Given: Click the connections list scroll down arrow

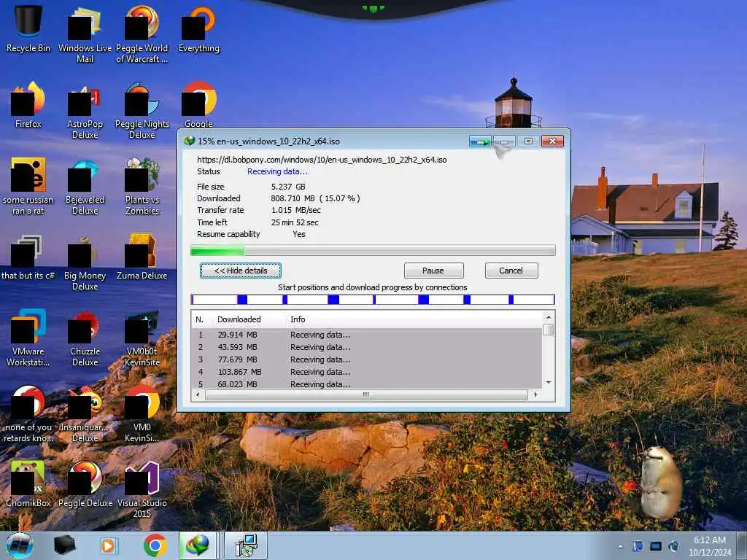Looking at the screenshot, I should pyautogui.click(x=549, y=383).
